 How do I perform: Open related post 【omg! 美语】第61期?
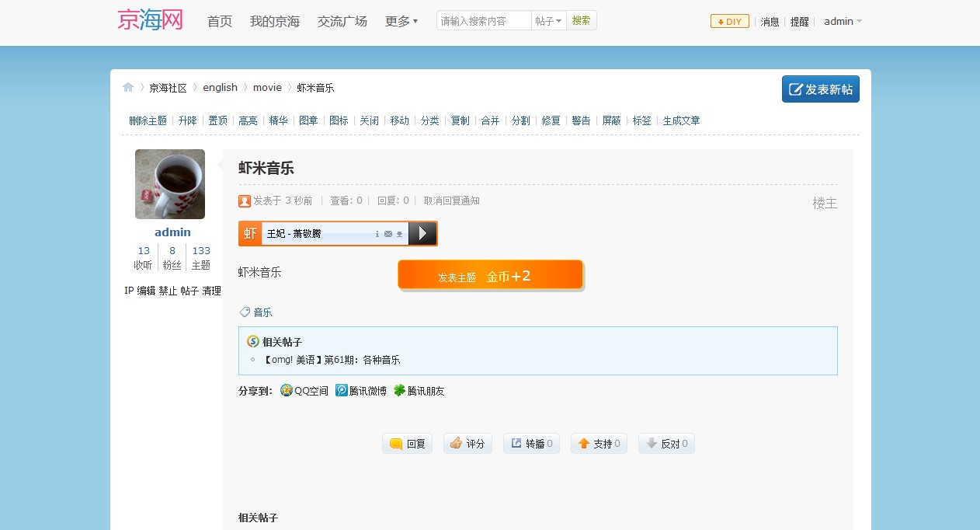(x=332, y=360)
